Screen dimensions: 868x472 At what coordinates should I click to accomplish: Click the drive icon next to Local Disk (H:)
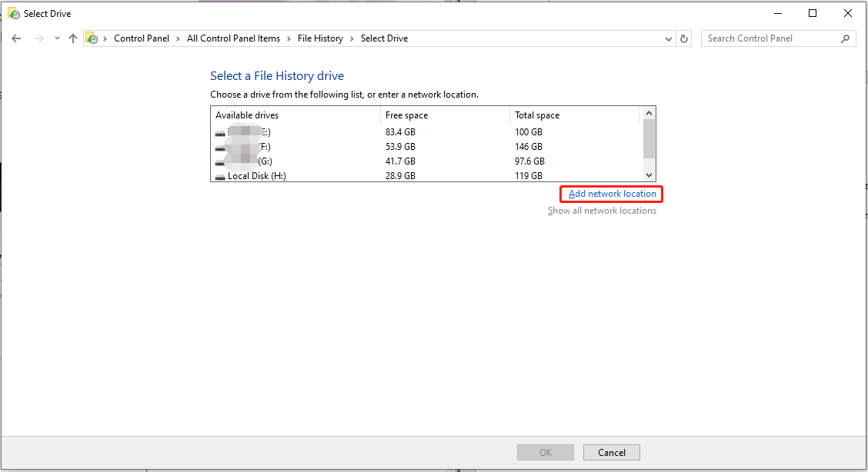pos(219,175)
